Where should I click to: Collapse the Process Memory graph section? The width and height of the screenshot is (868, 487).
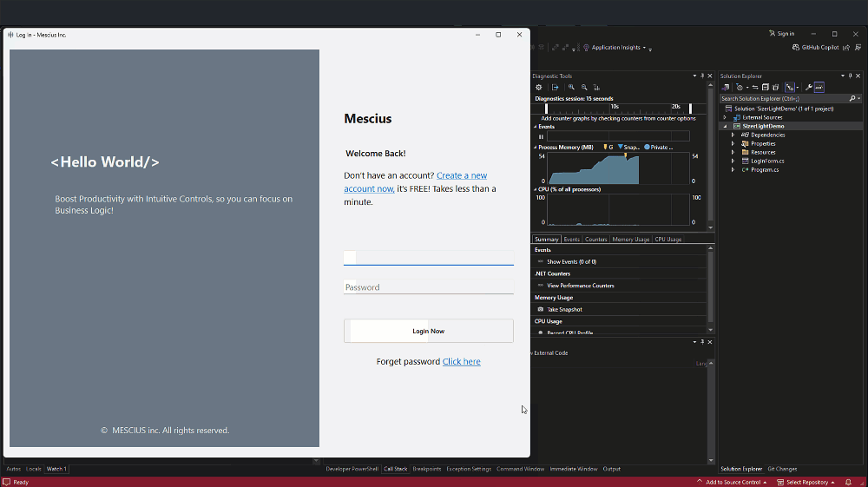(x=536, y=148)
